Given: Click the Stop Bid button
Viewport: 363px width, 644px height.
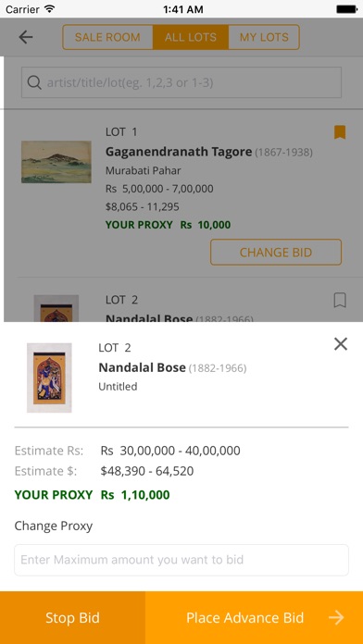Looking at the screenshot, I should [x=72, y=618].
